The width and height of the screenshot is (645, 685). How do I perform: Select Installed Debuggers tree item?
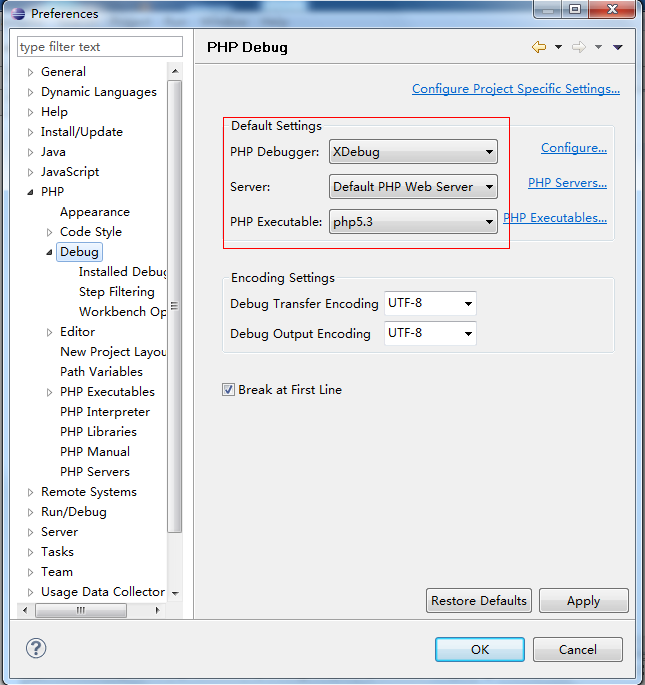tap(122, 272)
